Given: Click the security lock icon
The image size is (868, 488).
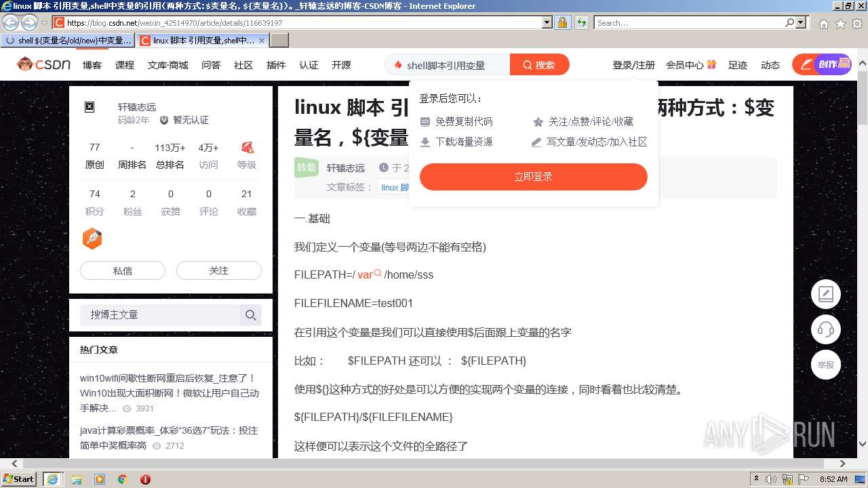Looking at the screenshot, I should click(x=562, y=22).
